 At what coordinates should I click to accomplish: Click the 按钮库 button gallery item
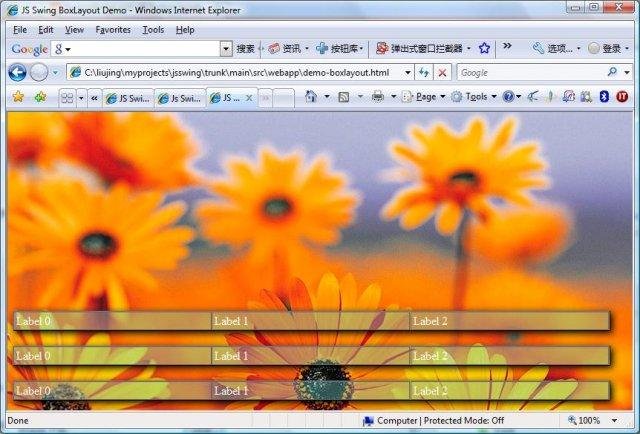click(x=340, y=49)
